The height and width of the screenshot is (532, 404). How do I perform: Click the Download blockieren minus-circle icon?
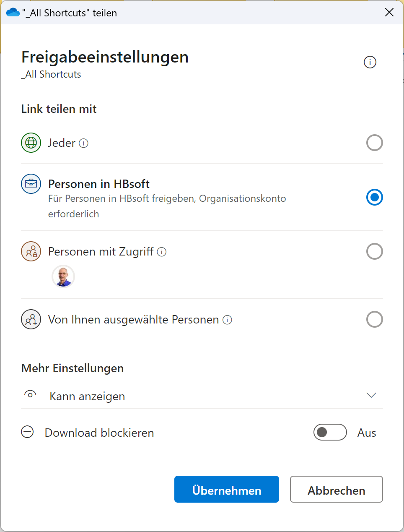[28, 432]
